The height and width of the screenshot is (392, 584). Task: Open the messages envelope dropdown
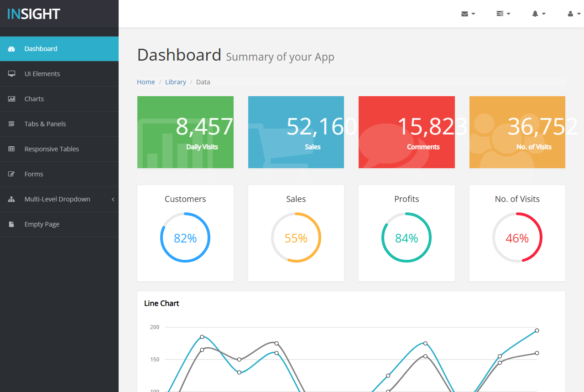click(468, 14)
